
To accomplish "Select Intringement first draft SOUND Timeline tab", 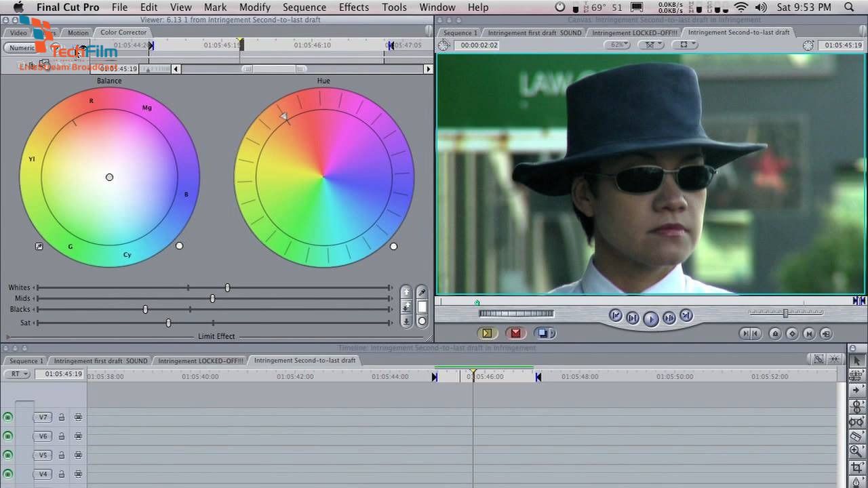I will coord(100,361).
